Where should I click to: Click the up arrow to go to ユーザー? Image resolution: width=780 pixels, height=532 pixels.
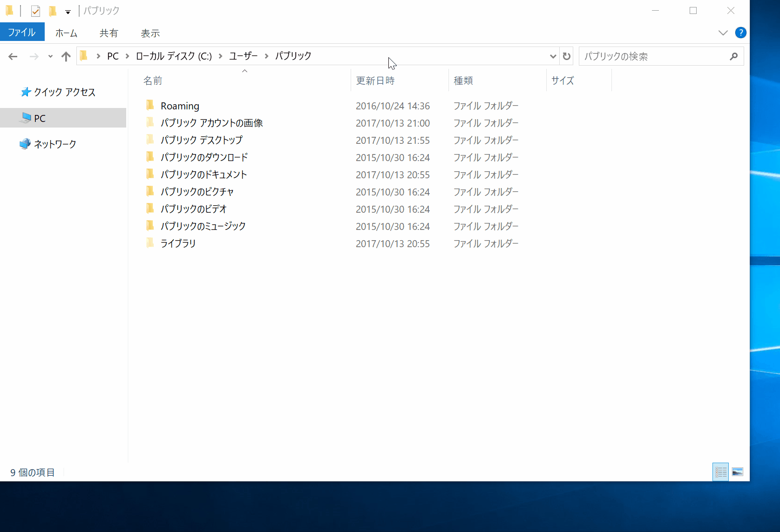[x=66, y=56]
